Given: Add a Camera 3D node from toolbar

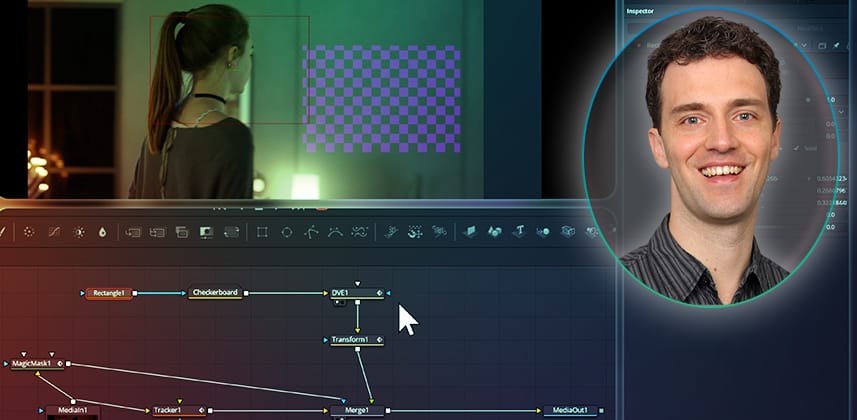Looking at the screenshot, I should [x=568, y=231].
